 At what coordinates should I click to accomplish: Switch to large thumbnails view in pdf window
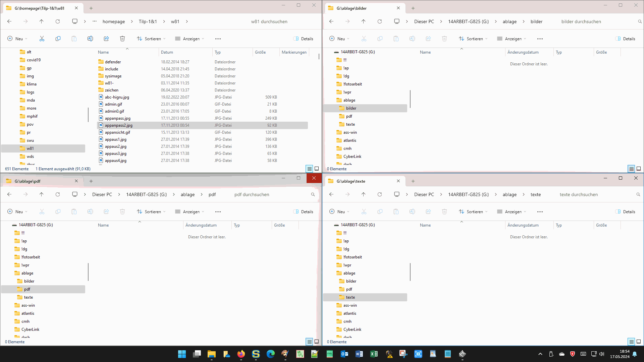pos(317,342)
